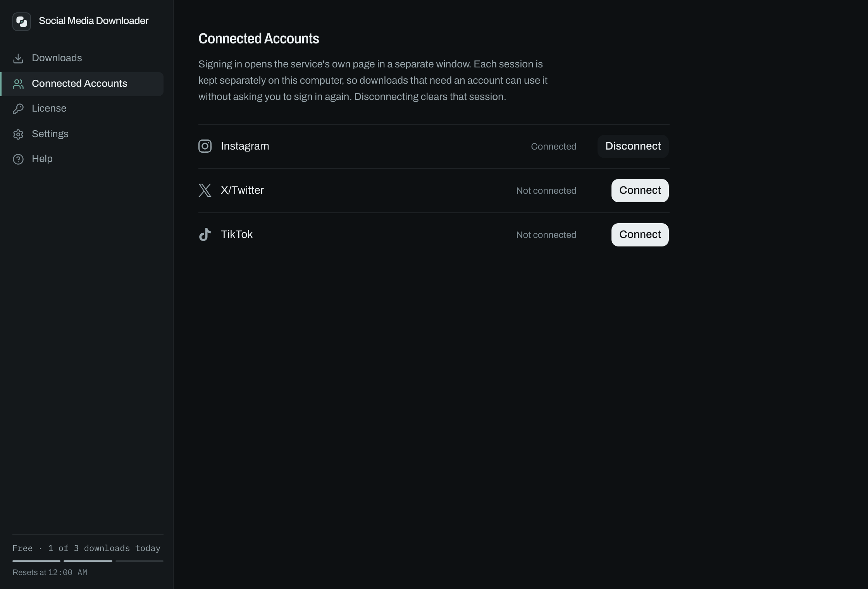This screenshot has width=868, height=589.
Task: Click the sign-in description paragraph
Action: tap(373, 81)
